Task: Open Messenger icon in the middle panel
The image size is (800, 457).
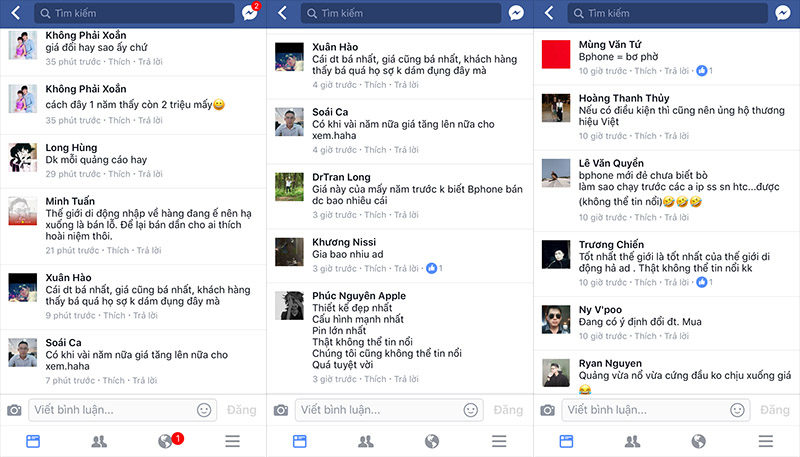Action: [516, 13]
